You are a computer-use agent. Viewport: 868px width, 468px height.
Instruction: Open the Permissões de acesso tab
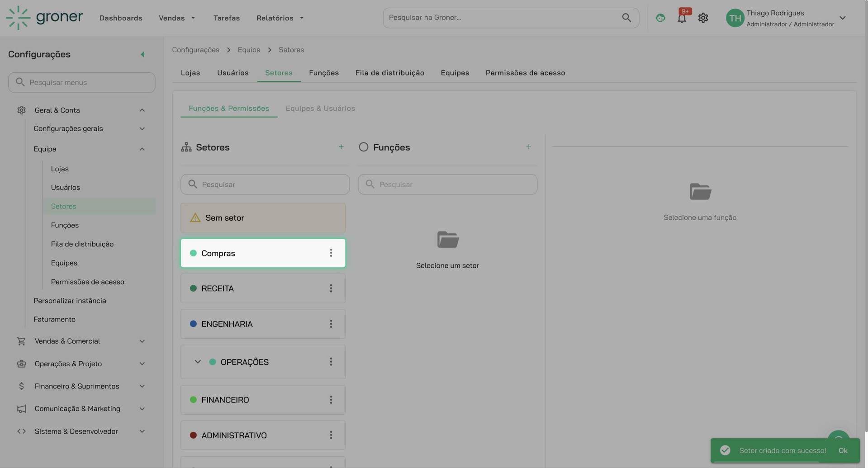click(525, 72)
